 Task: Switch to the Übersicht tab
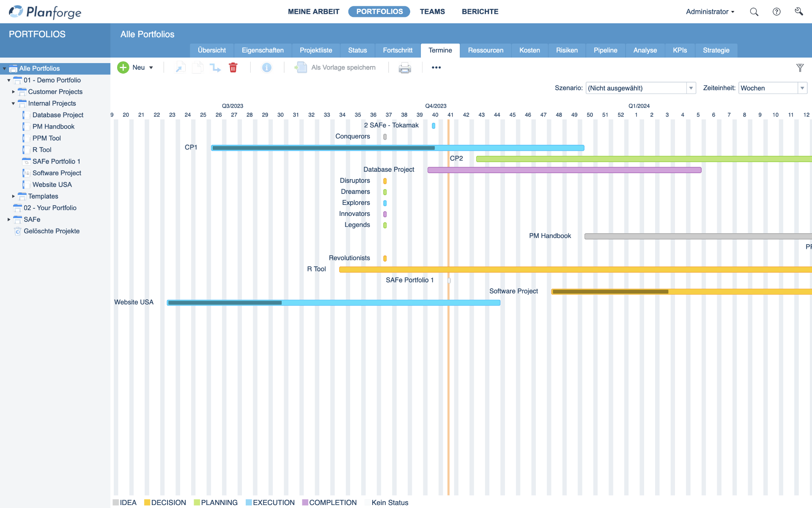pos(212,50)
